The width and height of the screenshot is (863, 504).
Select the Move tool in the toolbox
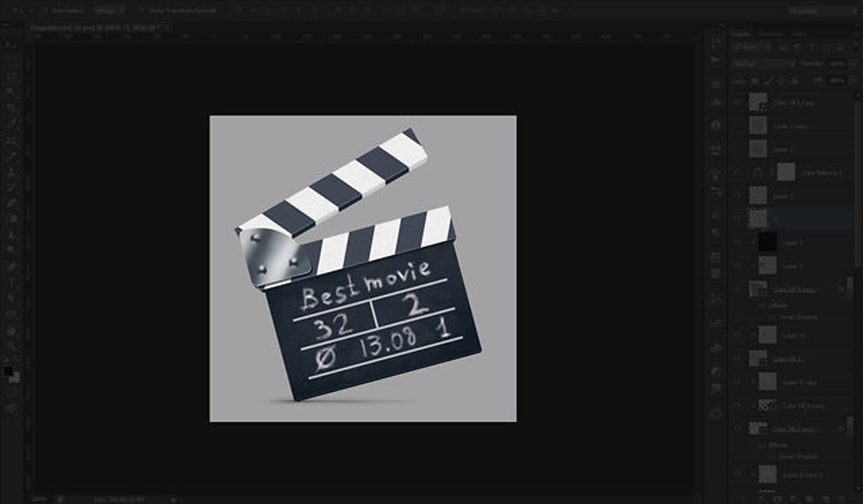pos(11,46)
